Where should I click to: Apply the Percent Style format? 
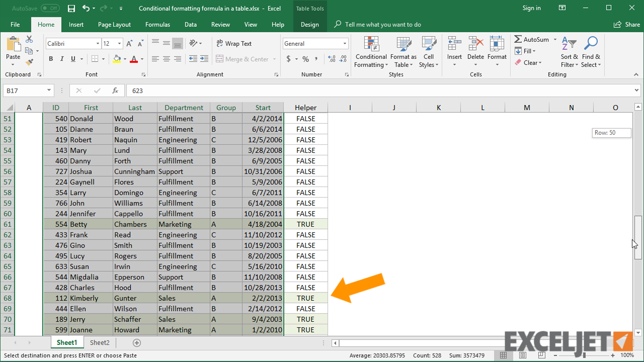point(304,59)
